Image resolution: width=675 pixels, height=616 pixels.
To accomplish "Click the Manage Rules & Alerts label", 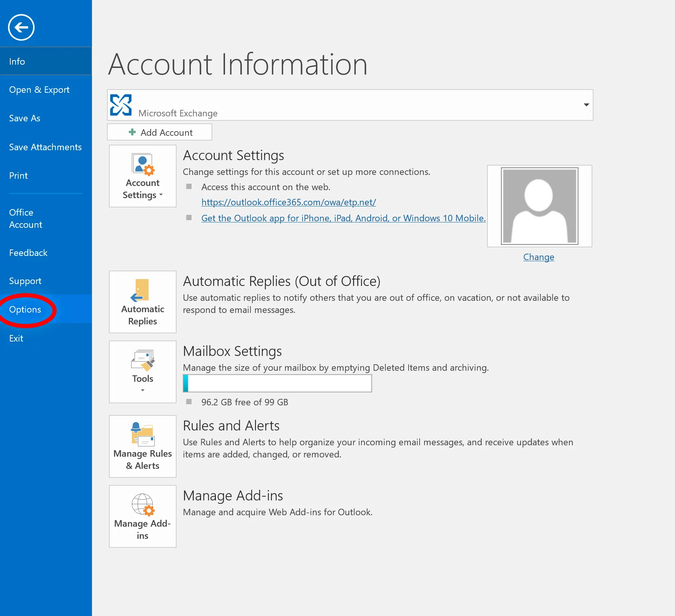I will pos(143,460).
